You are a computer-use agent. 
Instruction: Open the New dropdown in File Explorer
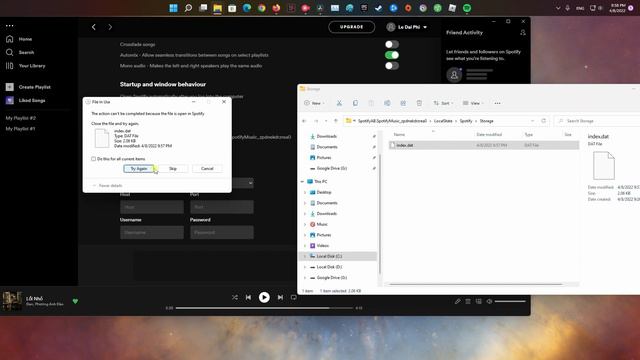point(314,103)
